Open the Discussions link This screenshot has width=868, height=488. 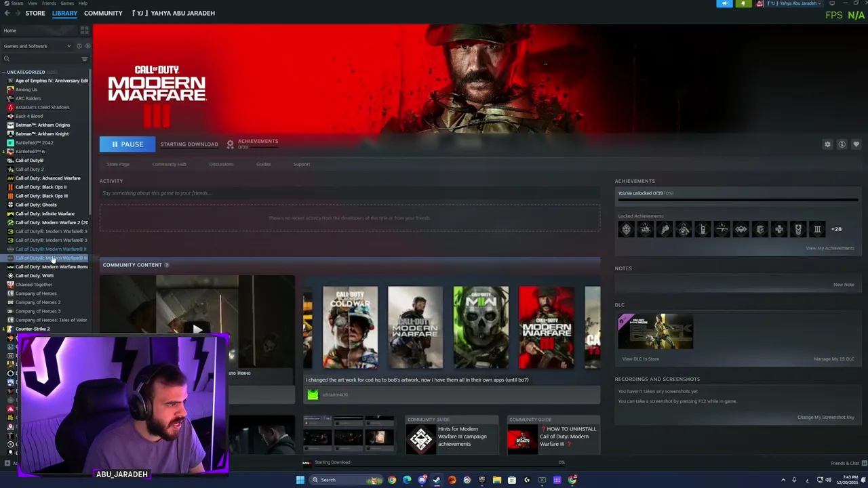click(x=221, y=164)
